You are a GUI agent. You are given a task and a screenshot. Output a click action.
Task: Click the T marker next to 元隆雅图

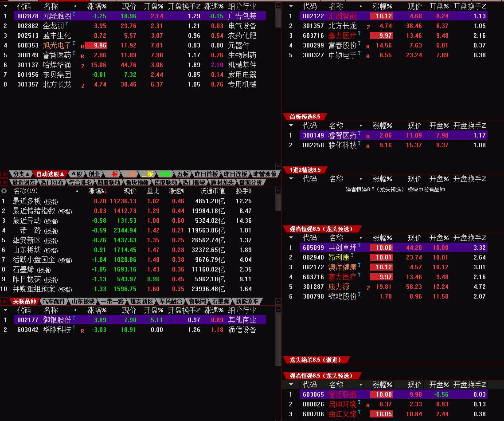tap(74, 14)
